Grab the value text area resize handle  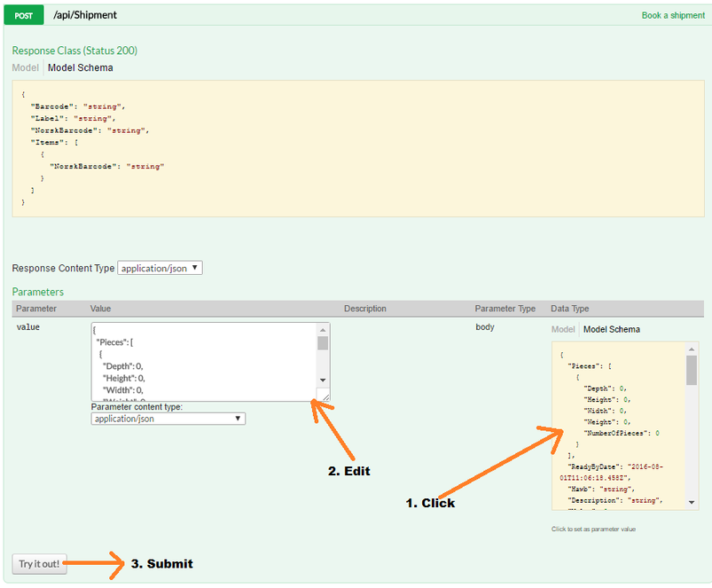pos(325,396)
